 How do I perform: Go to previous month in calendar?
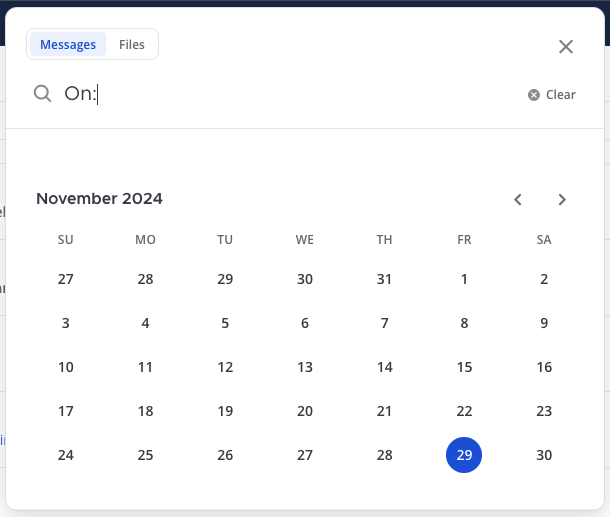tap(518, 199)
